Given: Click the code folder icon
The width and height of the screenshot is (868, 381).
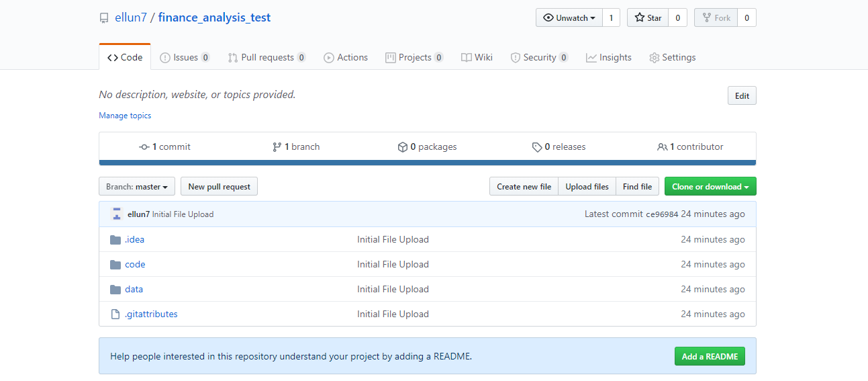Looking at the screenshot, I should 115,265.
